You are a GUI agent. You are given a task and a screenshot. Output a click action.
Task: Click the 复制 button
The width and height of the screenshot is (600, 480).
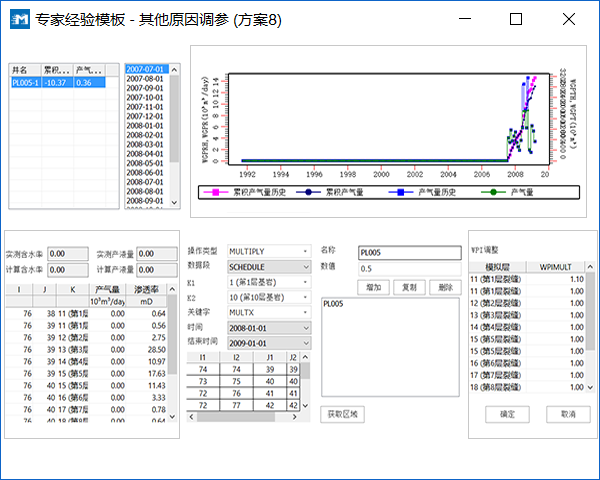[x=409, y=286]
